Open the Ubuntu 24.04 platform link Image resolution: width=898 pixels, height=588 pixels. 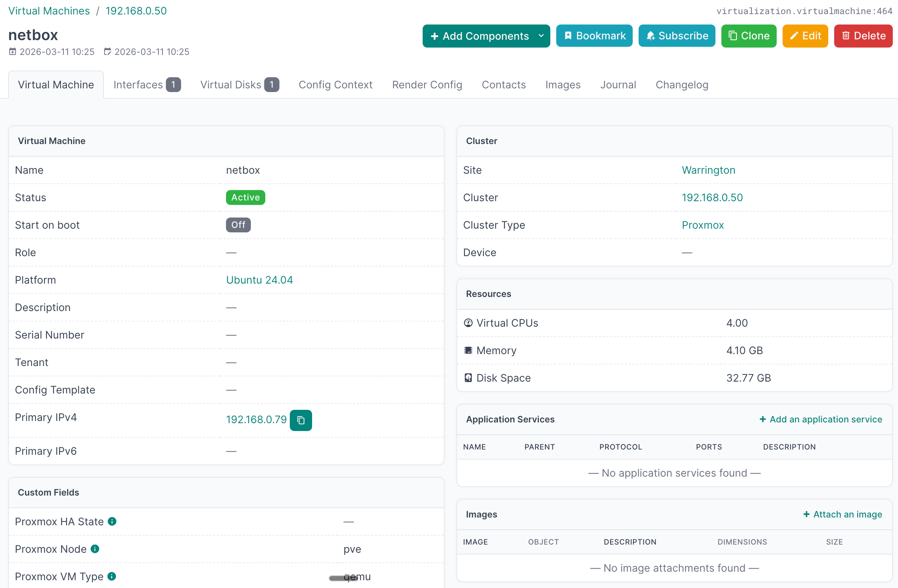pyautogui.click(x=259, y=280)
